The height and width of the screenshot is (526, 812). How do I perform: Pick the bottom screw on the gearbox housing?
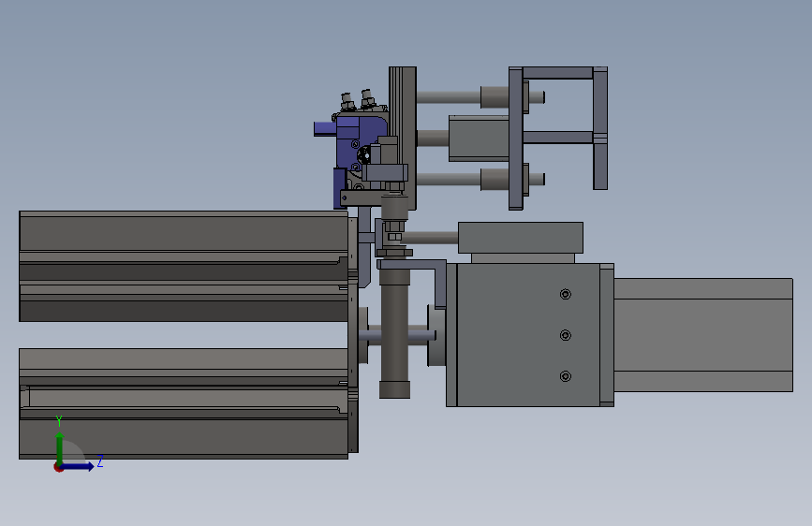(566, 376)
